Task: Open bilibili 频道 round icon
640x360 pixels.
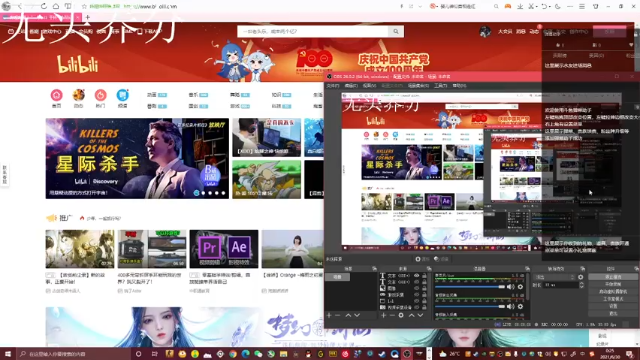Action: (x=122, y=95)
